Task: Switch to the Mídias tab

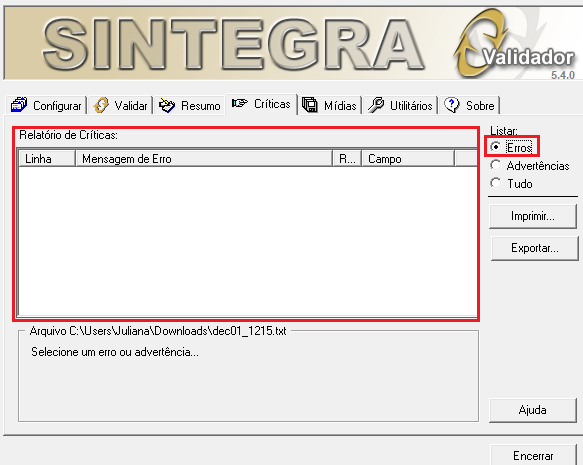Action: coord(329,105)
